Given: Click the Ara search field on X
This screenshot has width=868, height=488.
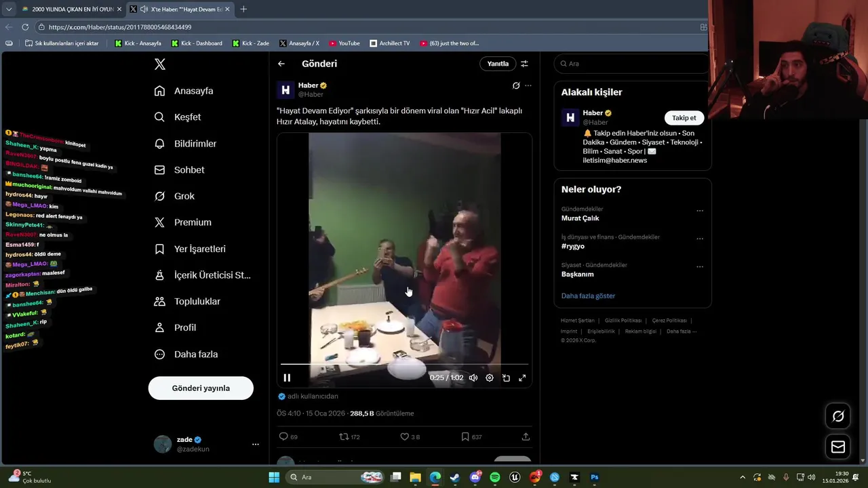Looking at the screenshot, I should pyautogui.click(x=632, y=64).
